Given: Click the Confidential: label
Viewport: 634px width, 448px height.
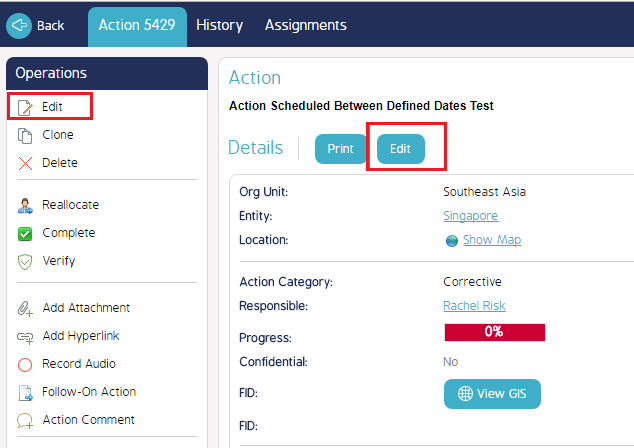Looking at the screenshot, I should [x=273, y=362].
